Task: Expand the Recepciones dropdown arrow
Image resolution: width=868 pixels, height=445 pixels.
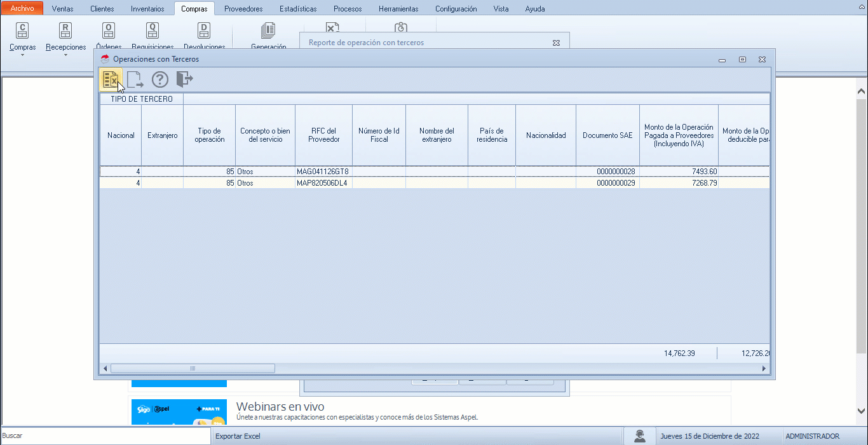Action: click(x=65, y=55)
